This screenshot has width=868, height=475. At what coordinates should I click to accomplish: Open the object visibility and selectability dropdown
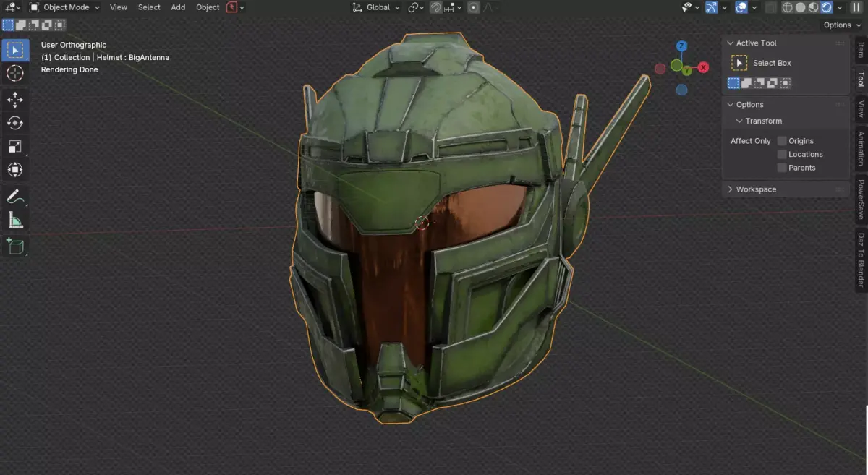[690, 7]
